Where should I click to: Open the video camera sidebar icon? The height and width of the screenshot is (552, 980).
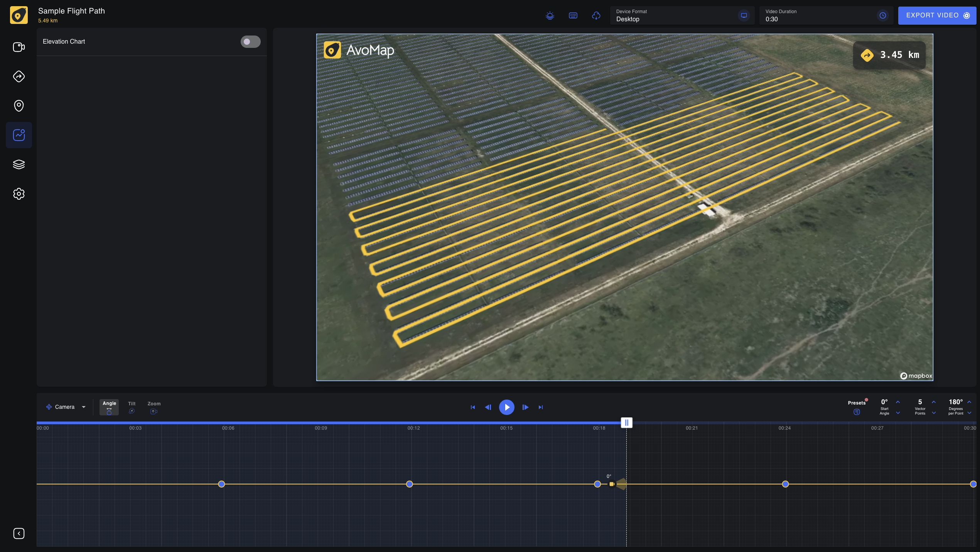19,47
